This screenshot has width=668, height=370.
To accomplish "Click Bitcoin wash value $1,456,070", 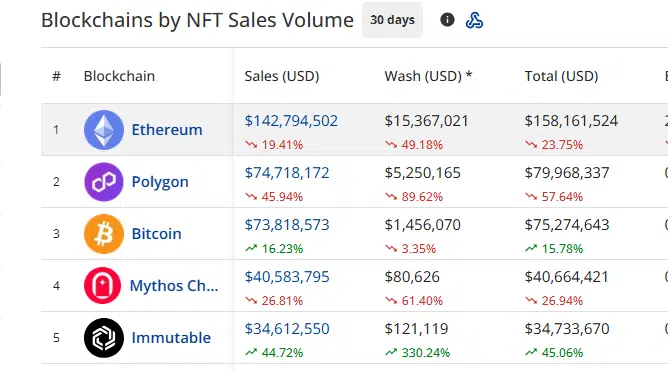I will [x=423, y=225].
